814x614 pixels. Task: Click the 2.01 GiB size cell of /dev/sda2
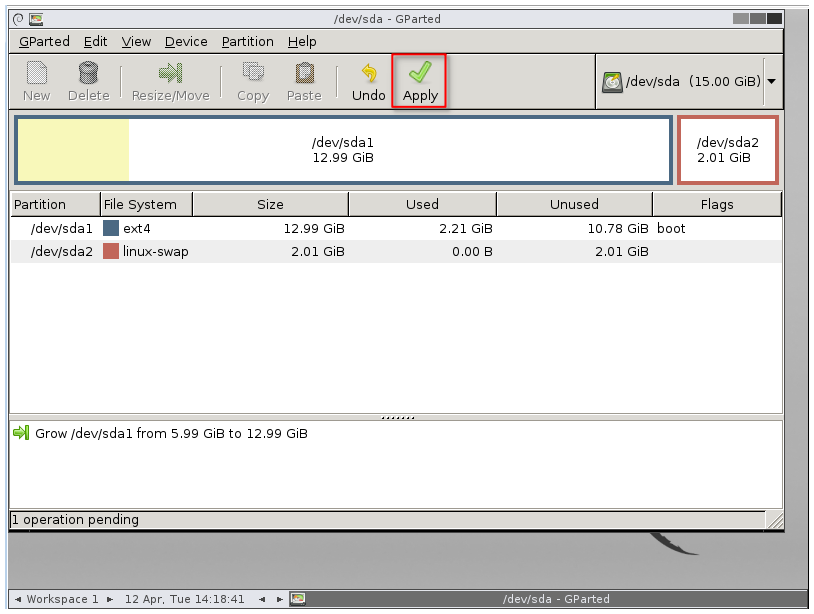[318, 252]
